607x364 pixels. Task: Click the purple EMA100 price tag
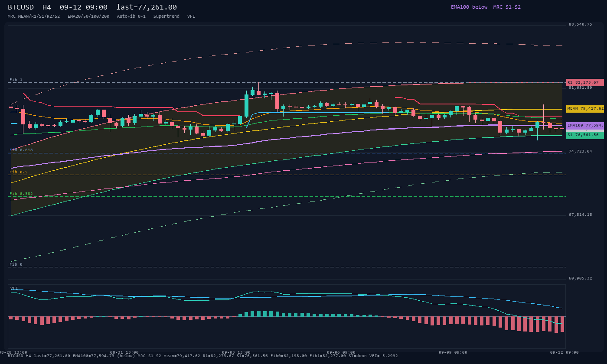click(x=585, y=125)
